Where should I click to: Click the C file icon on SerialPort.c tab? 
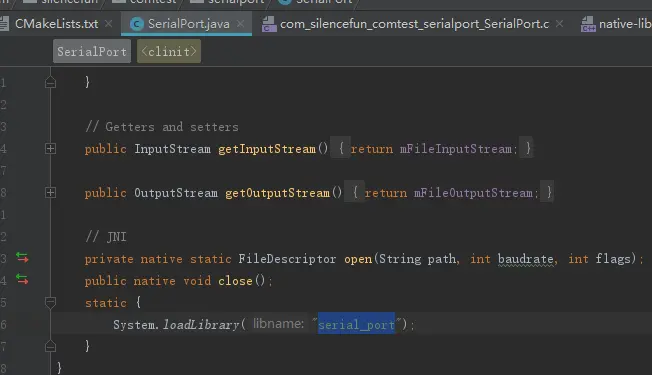[x=269, y=24]
